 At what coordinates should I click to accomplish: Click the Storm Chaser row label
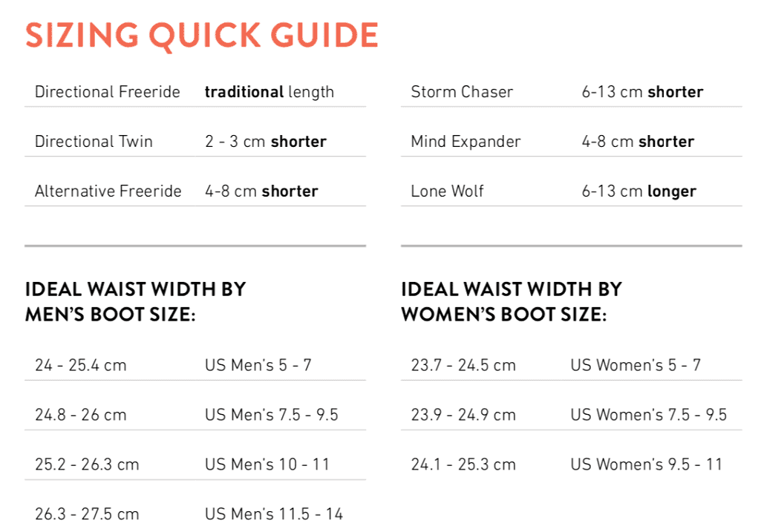(462, 92)
